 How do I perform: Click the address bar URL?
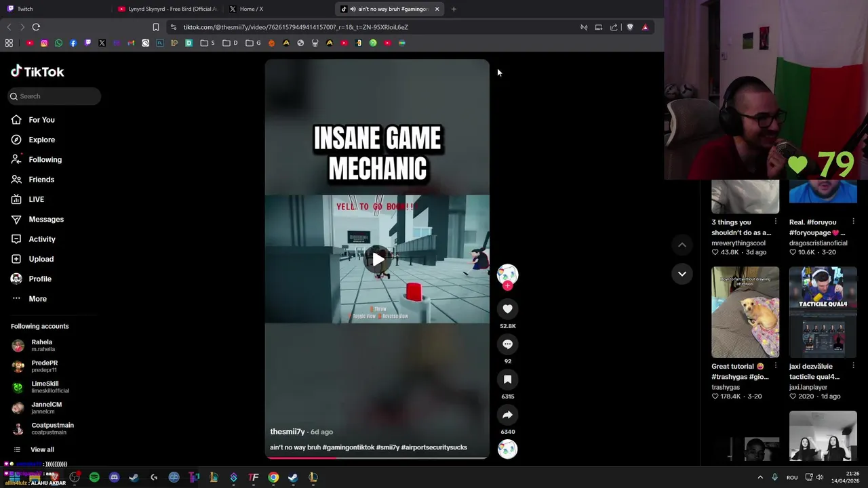[x=296, y=27]
